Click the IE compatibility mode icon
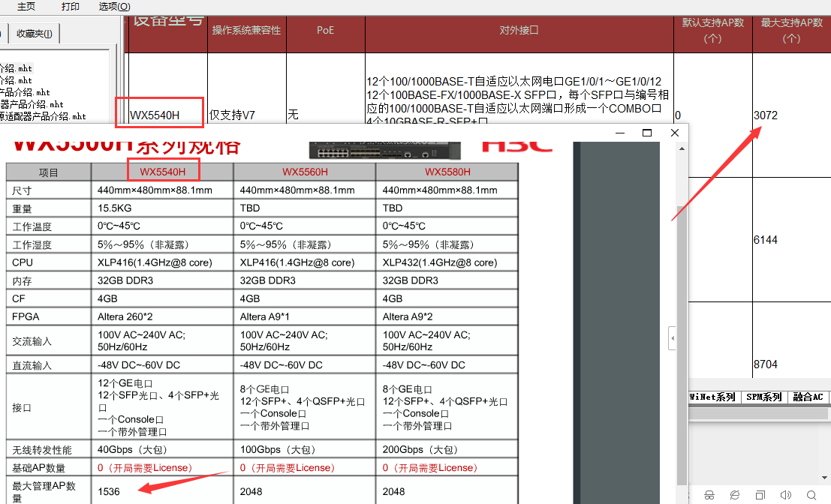 tap(735, 495)
